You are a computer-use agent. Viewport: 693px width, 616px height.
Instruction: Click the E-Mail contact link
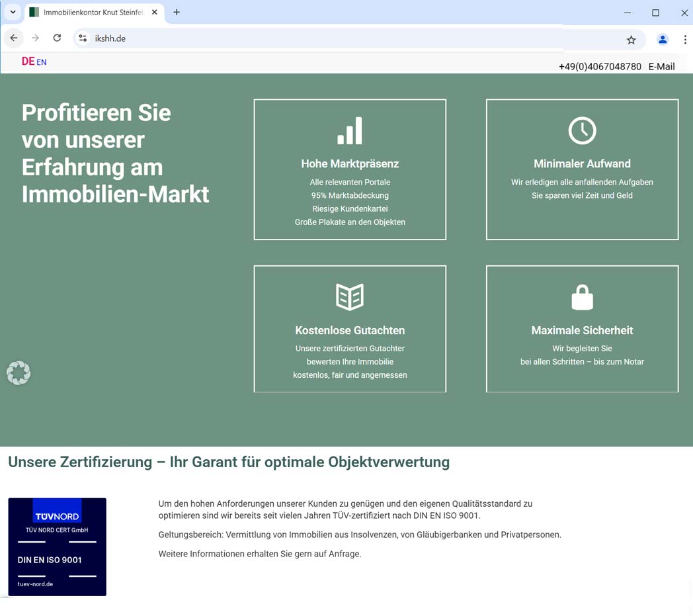click(x=661, y=67)
